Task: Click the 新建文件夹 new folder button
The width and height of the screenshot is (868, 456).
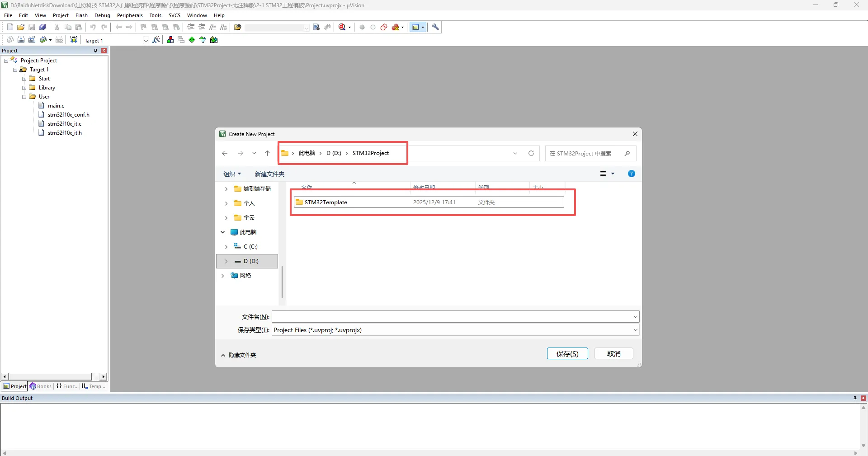Action: [x=269, y=174]
